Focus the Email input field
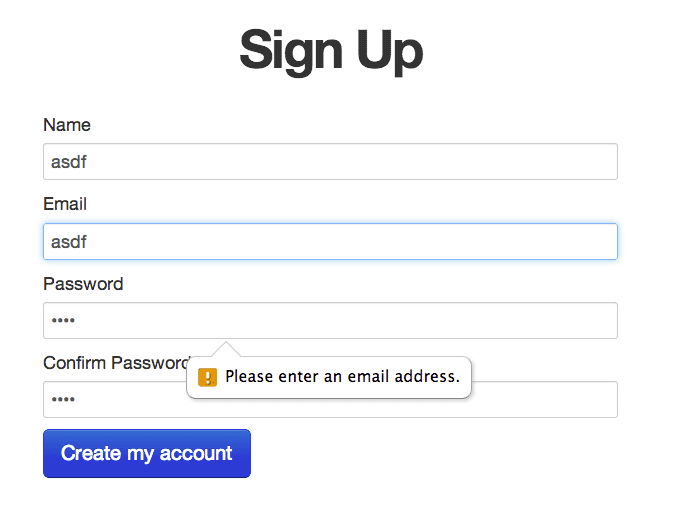The height and width of the screenshot is (523, 691). [330, 241]
